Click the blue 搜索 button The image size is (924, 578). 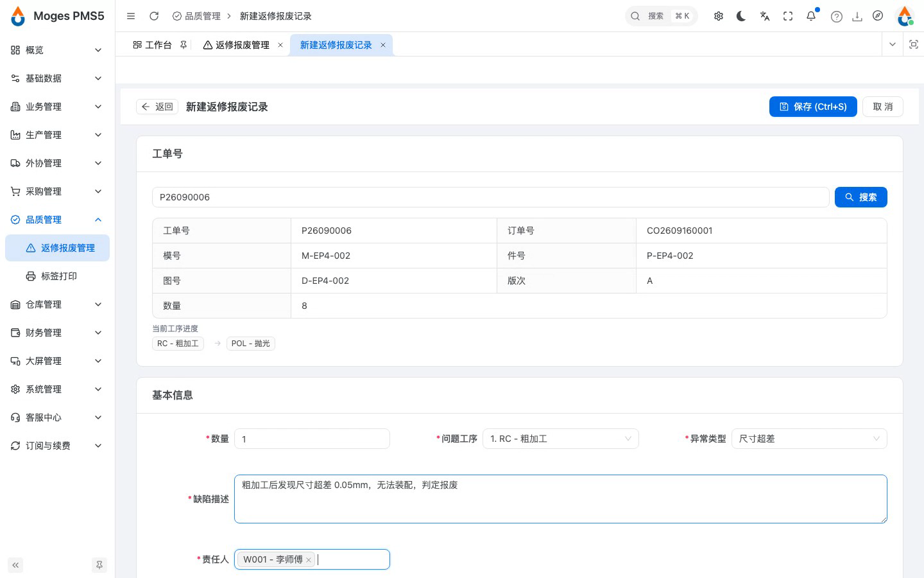(x=861, y=197)
